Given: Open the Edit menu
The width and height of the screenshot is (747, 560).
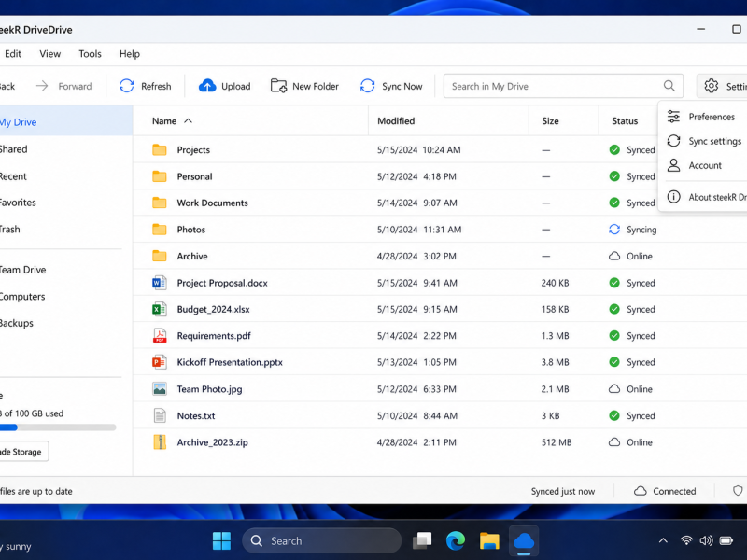Looking at the screenshot, I should point(13,54).
